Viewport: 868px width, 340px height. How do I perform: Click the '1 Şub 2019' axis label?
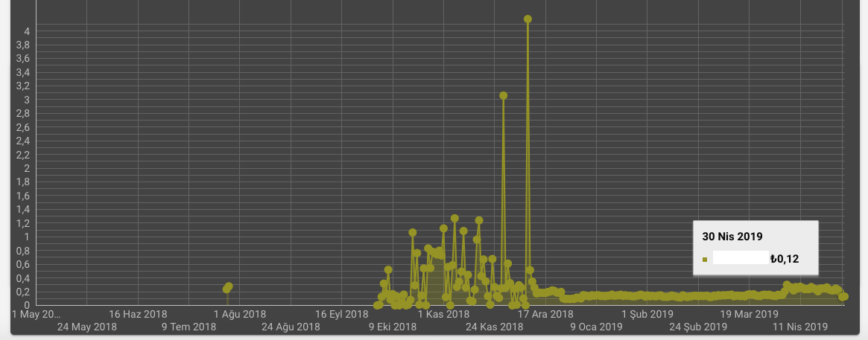click(647, 315)
